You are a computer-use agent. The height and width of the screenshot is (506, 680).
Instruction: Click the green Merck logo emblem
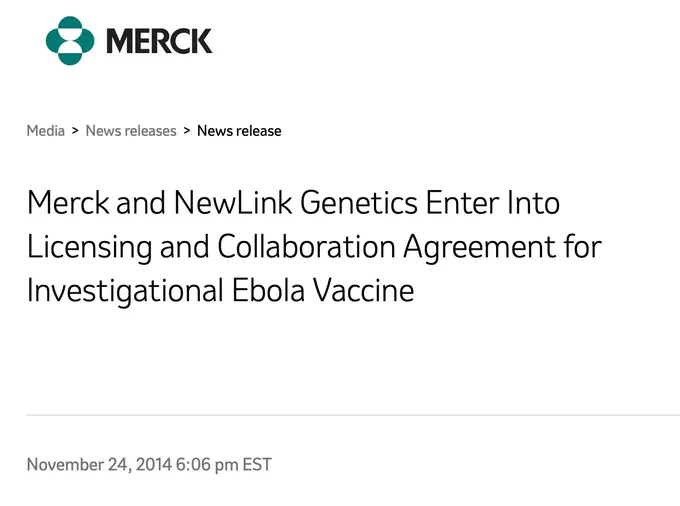click(70, 41)
